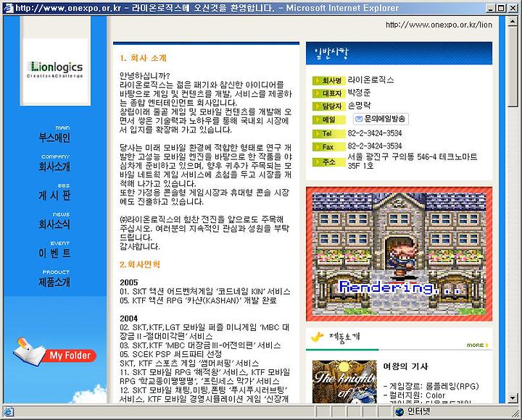Open 회사소개 company menu

[54, 163]
